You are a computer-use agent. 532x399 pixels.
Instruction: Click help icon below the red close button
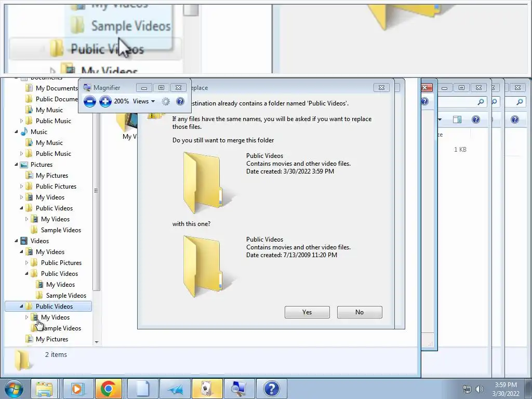[425, 101]
